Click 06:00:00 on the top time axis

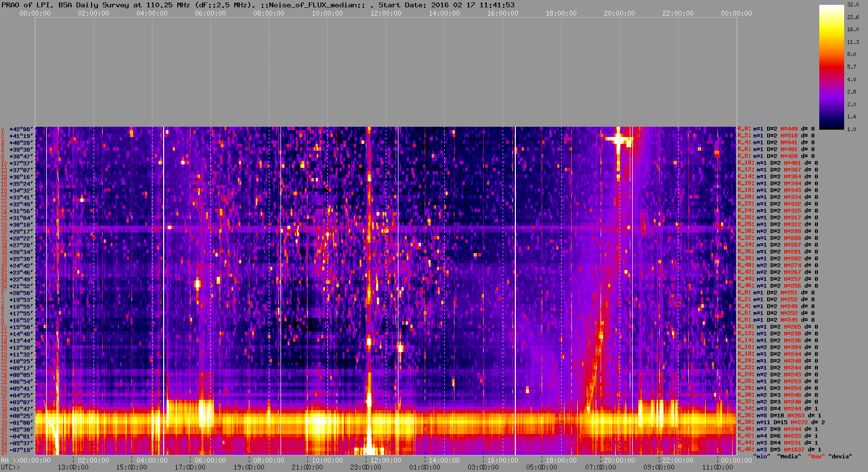click(210, 14)
